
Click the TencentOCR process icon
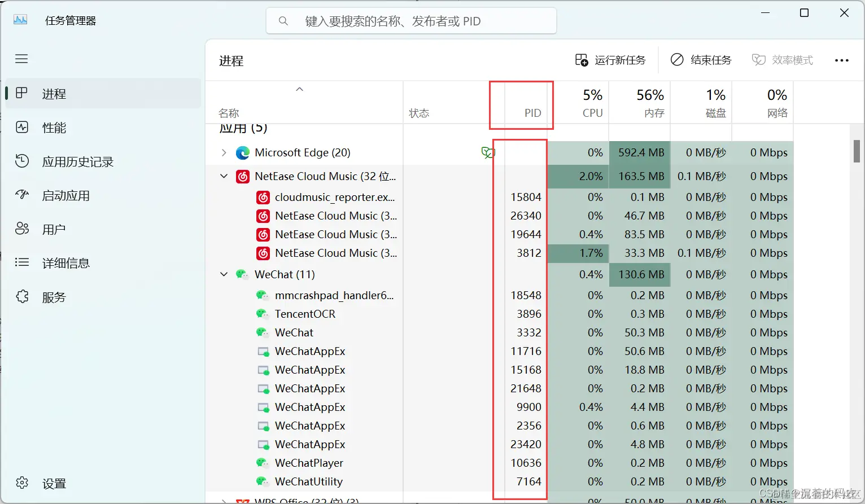click(x=263, y=314)
